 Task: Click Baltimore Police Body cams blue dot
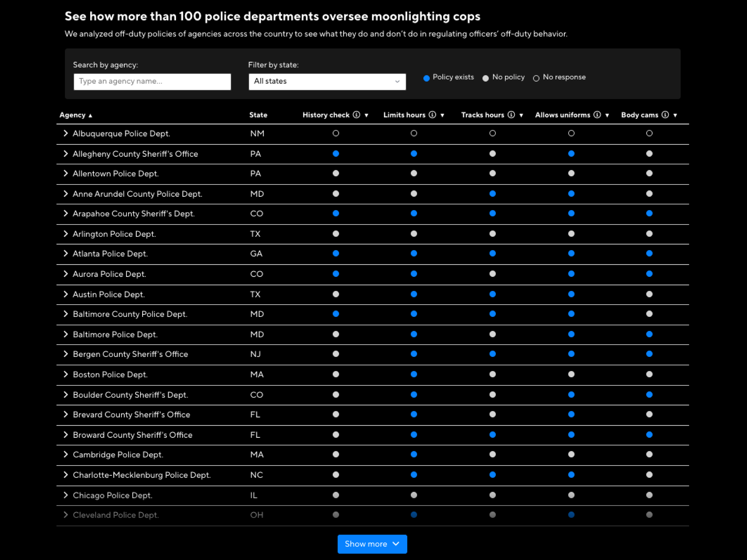649,334
